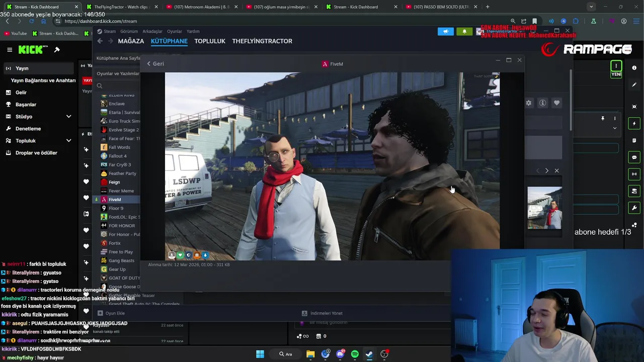Click the pencil edit icon
The height and width of the screenshot is (362, 644).
pos(634,84)
